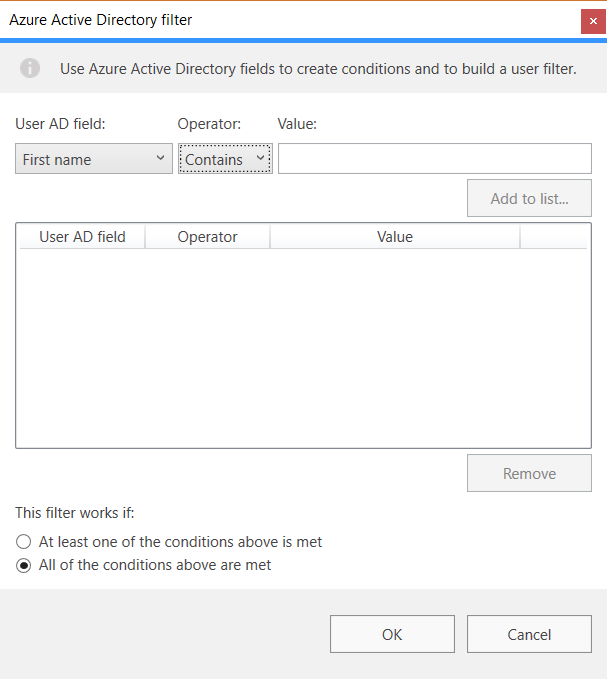The image size is (607, 679).
Task: Click the 'User AD field:' label
Action: click(x=60, y=124)
